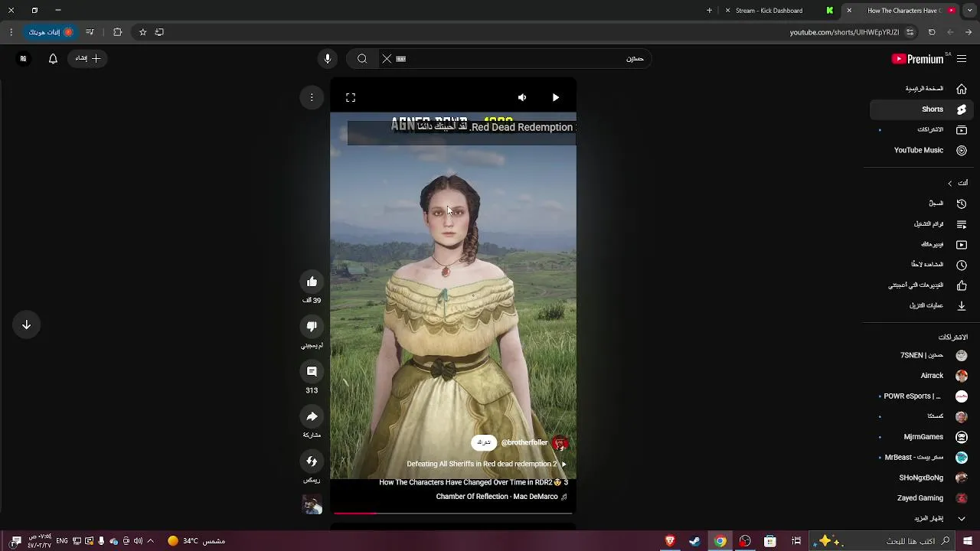Mute the Shorts video volume
This screenshot has height=551, width=980.
(522, 97)
